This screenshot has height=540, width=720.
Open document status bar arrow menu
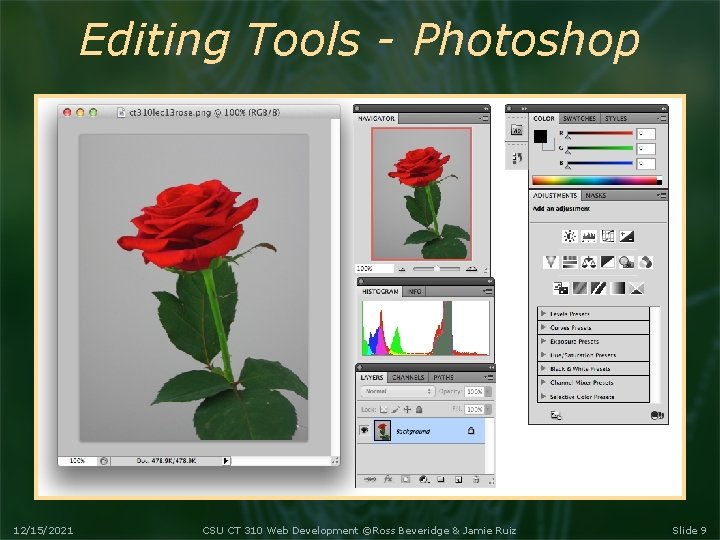226,461
